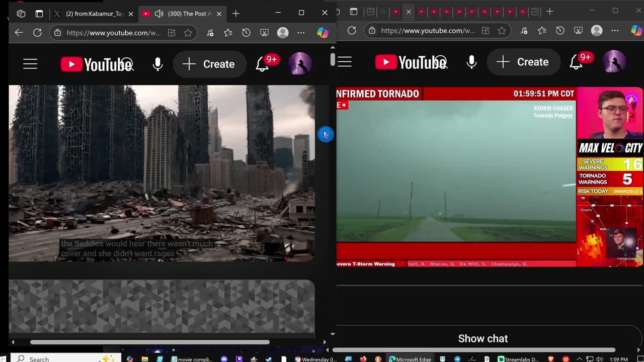Viewport: 644px width, 362px height.
Task: Go to YouTube home via right window logo
Action: coord(411,62)
